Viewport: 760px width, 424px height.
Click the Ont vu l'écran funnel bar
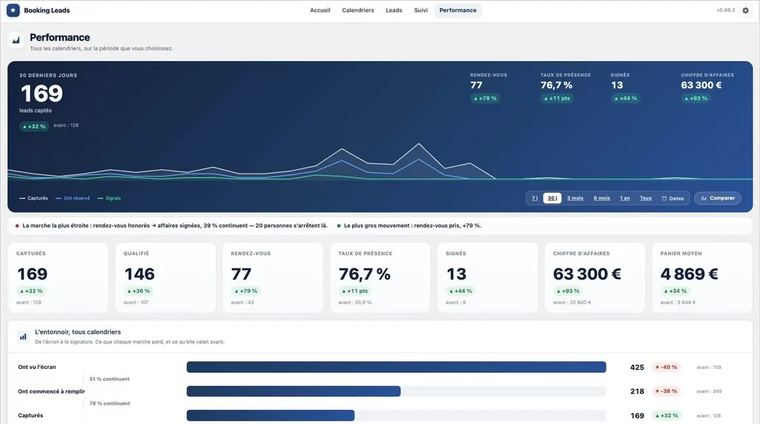pos(396,367)
